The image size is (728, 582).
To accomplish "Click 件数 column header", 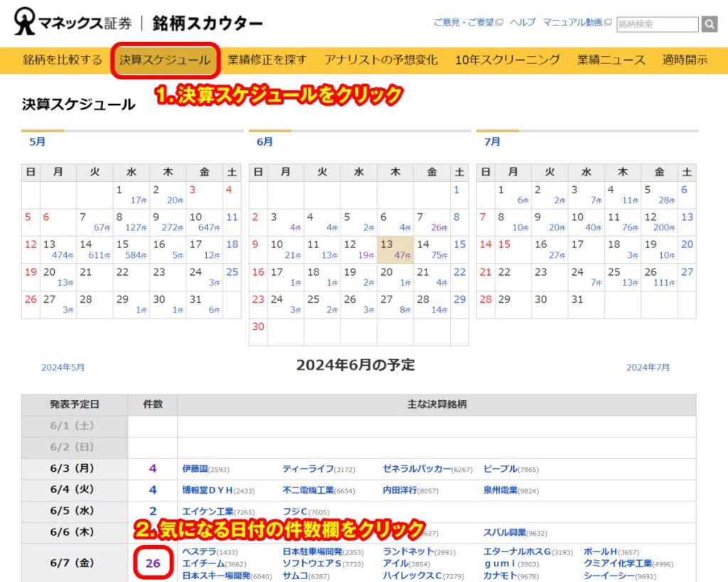I will coord(153,405).
